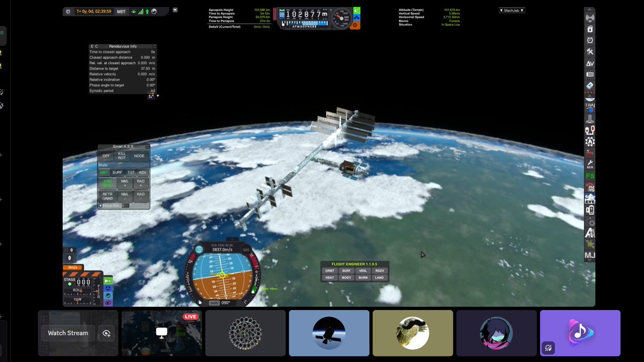
Task: Click the purple map view icon by stage panel
Action: (108, 303)
